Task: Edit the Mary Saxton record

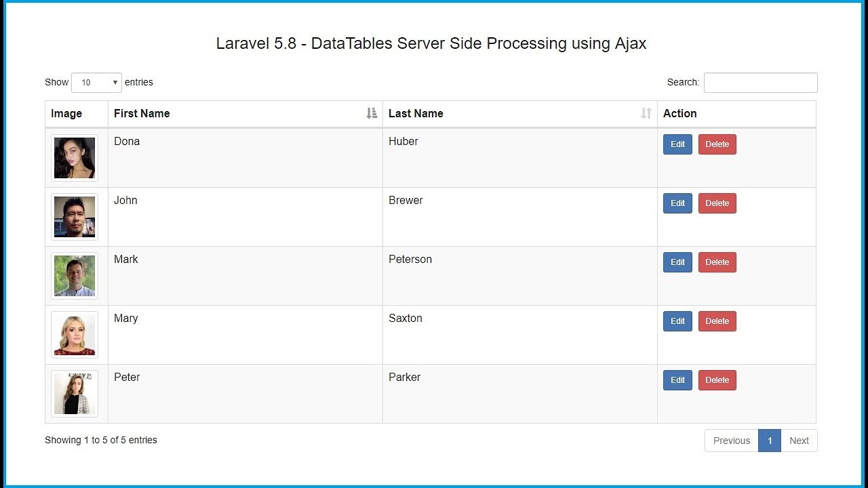Action: [677, 321]
